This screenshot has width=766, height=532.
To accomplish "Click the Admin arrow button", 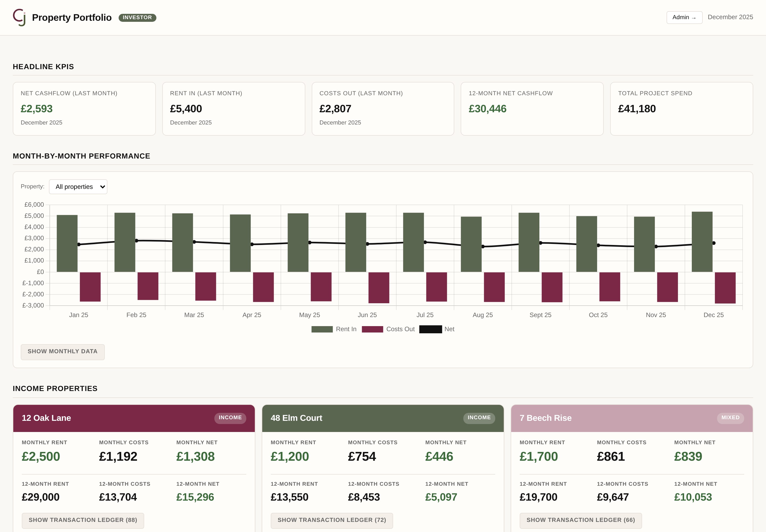I will click(x=684, y=17).
